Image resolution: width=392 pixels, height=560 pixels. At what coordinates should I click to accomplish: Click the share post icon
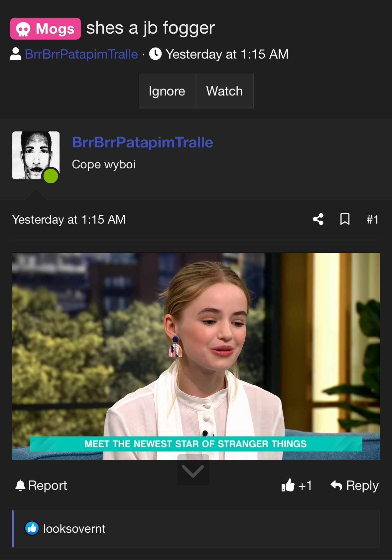click(x=318, y=219)
